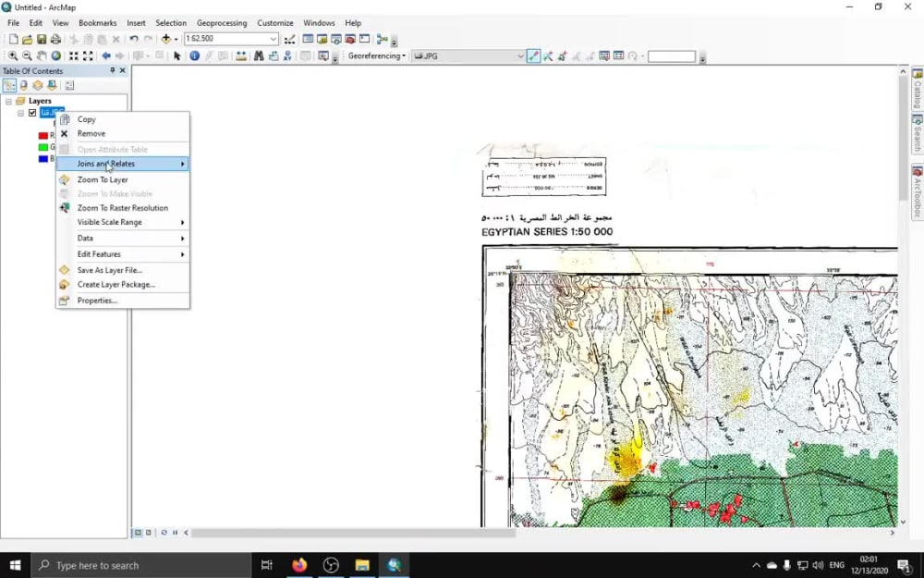Image resolution: width=924 pixels, height=578 pixels.
Task: Click the red band color swatch
Action: [x=43, y=135]
